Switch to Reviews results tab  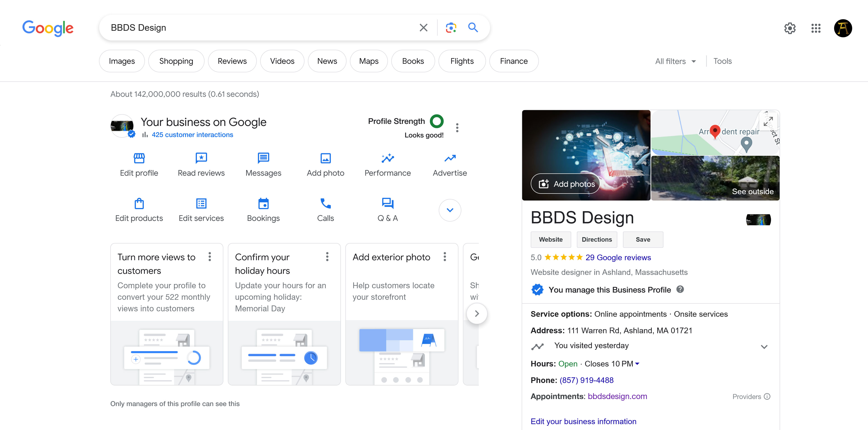point(232,61)
